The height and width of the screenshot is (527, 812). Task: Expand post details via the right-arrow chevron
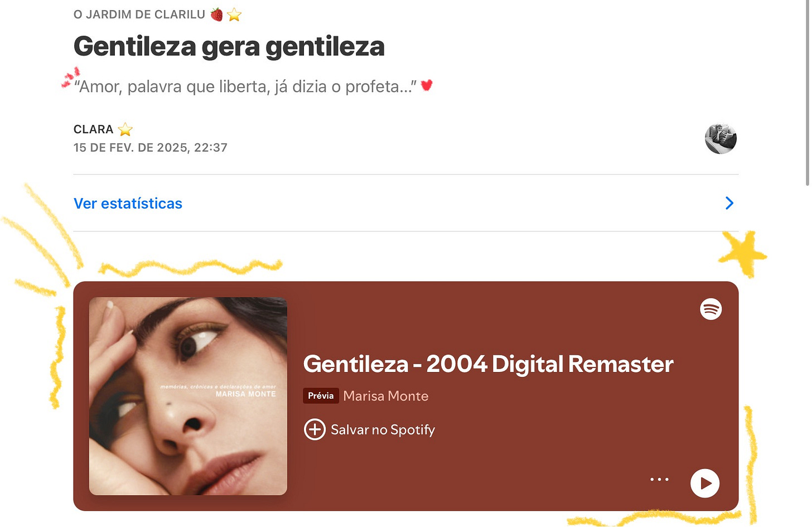729,204
